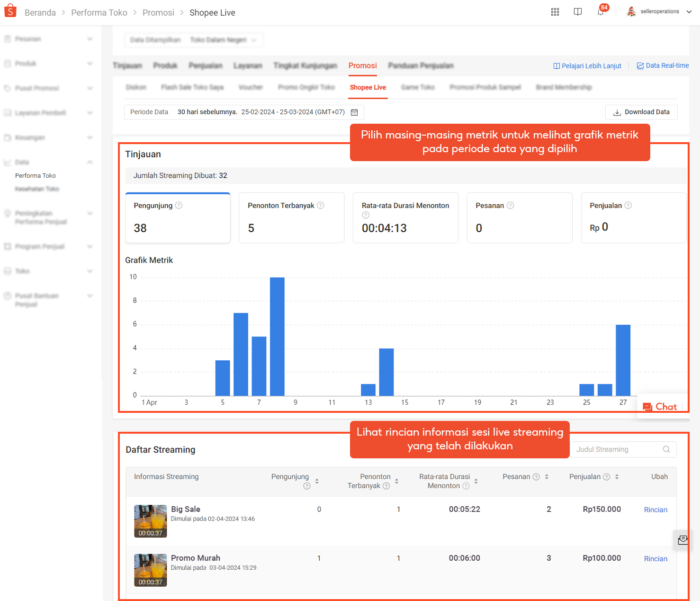Sort the table by Rata-rata Durasi Menonton

[x=476, y=481]
